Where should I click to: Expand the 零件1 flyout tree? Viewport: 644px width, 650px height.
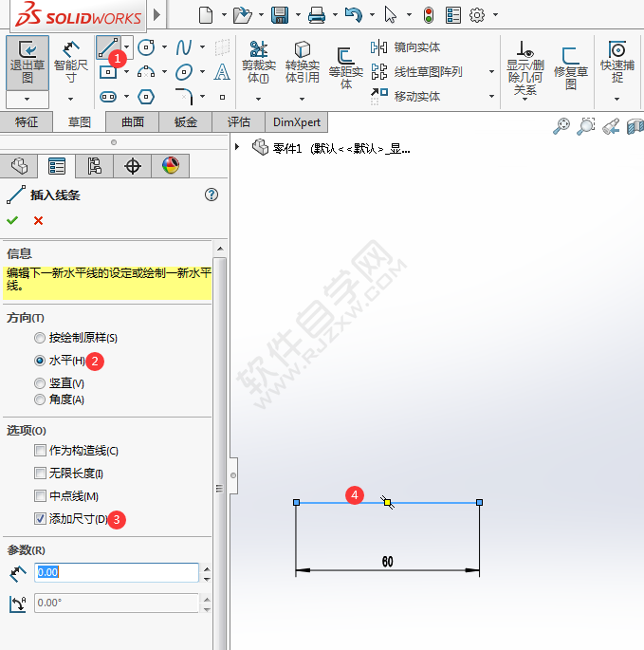237,147
